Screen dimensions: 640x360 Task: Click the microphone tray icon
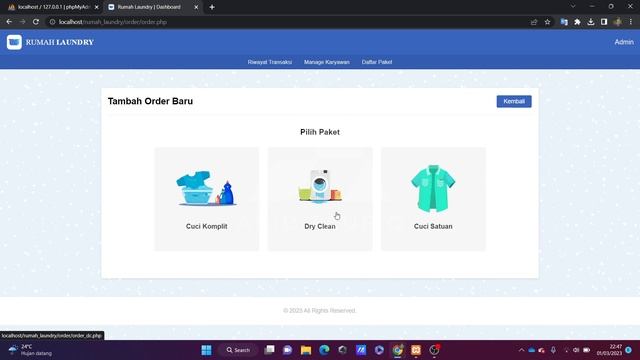(x=553, y=350)
